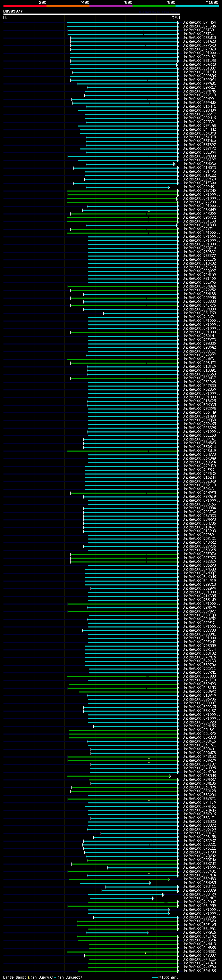The image size is (222, 980).
Task: Open hit UniRef100_B7FGM5
Action: (x=199, y=26)
